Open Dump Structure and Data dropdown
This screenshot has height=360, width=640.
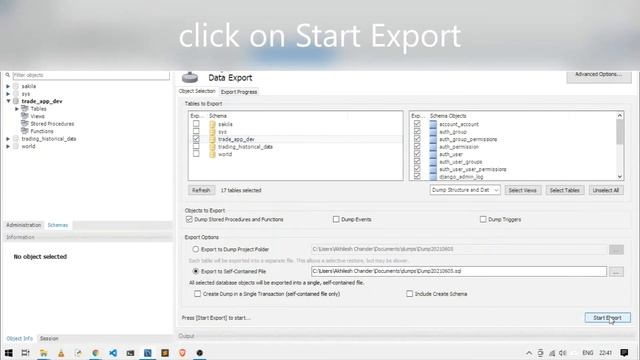tap(464, 190)
